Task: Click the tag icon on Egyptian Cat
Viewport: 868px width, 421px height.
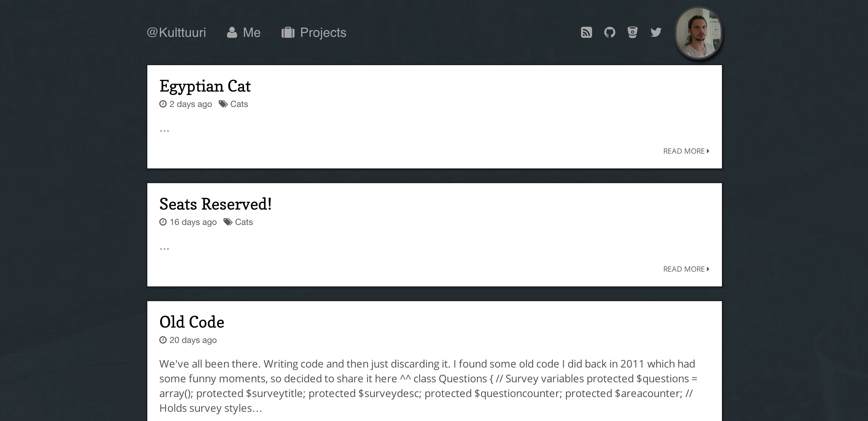Action: (223, 104)
